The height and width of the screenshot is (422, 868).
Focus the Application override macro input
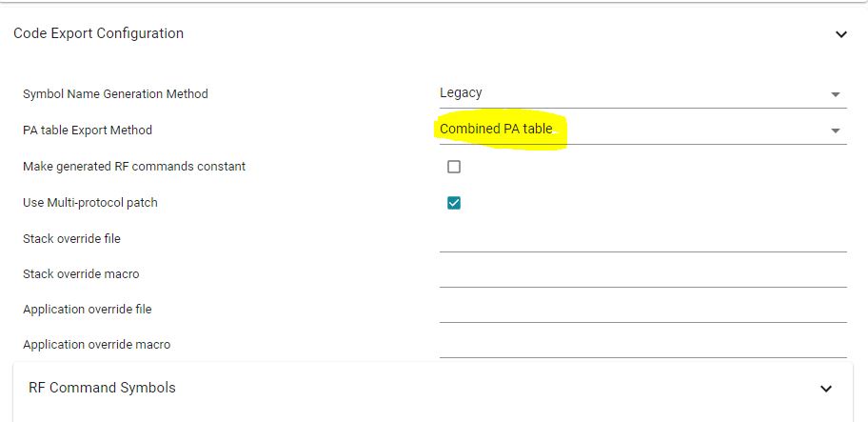(642, 345)
